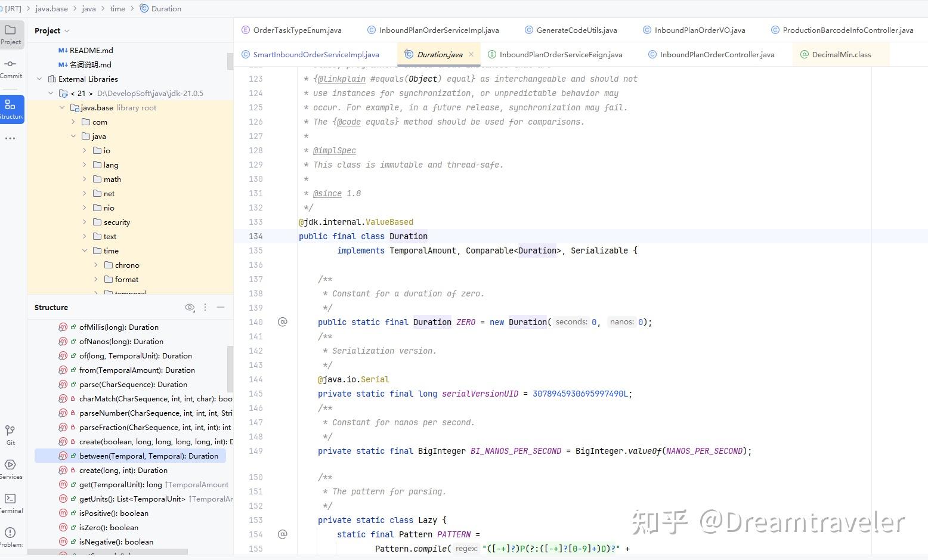Expand the chrono folder

tap(96, 265)
